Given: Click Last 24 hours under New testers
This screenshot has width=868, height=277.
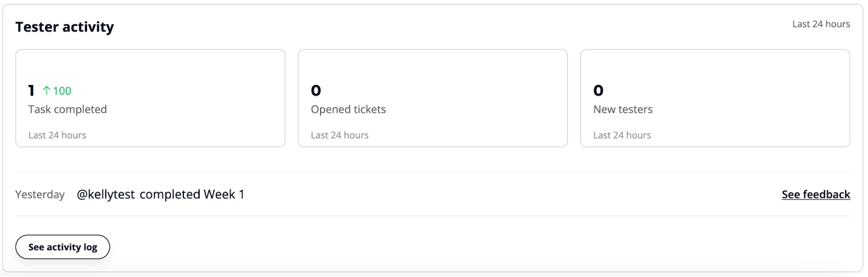Looking at the screenshot, I should [x=622, y=136].
